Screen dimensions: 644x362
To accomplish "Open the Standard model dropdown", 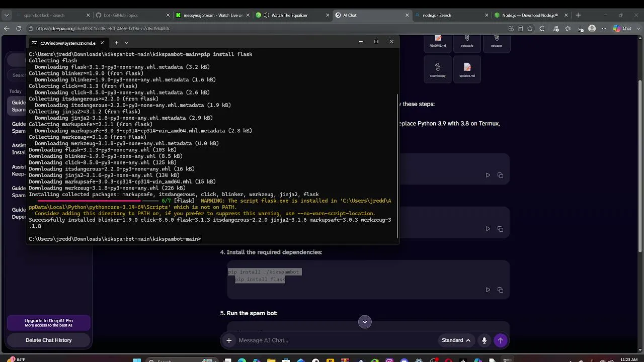I will (x=456, y=340).
